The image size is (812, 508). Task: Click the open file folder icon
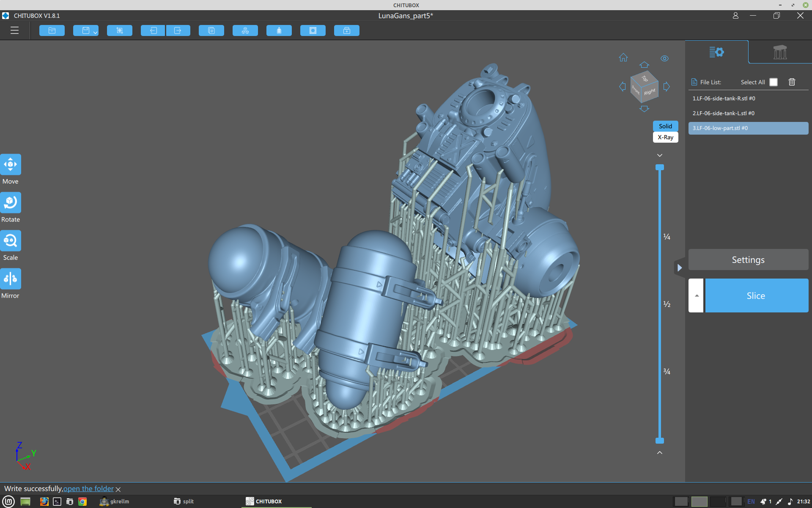tap(52, 30)
